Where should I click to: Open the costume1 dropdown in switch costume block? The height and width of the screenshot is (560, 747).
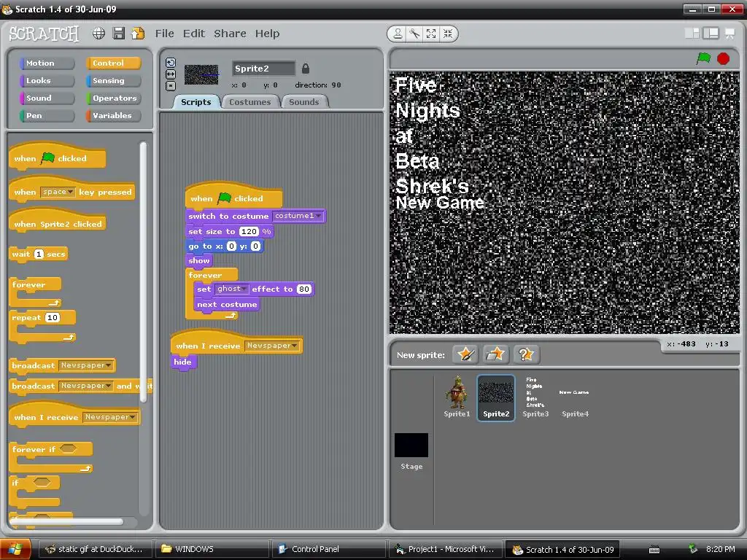(298, 216)
